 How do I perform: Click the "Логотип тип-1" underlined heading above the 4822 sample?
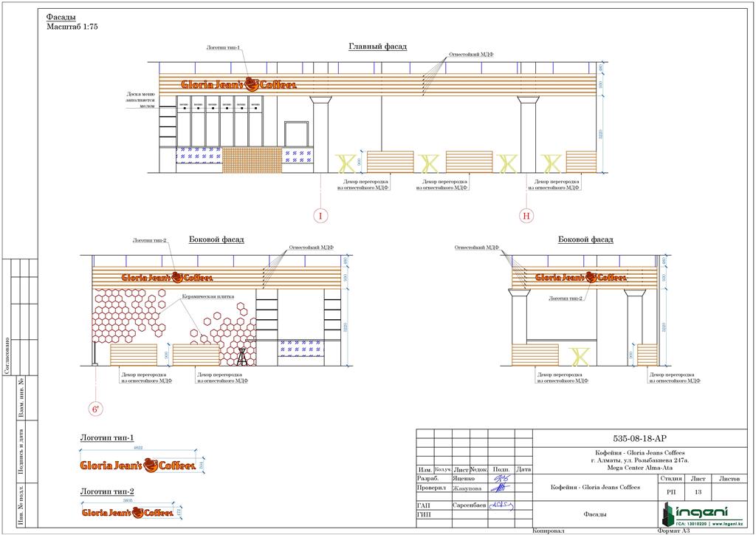tap(107, 438)
